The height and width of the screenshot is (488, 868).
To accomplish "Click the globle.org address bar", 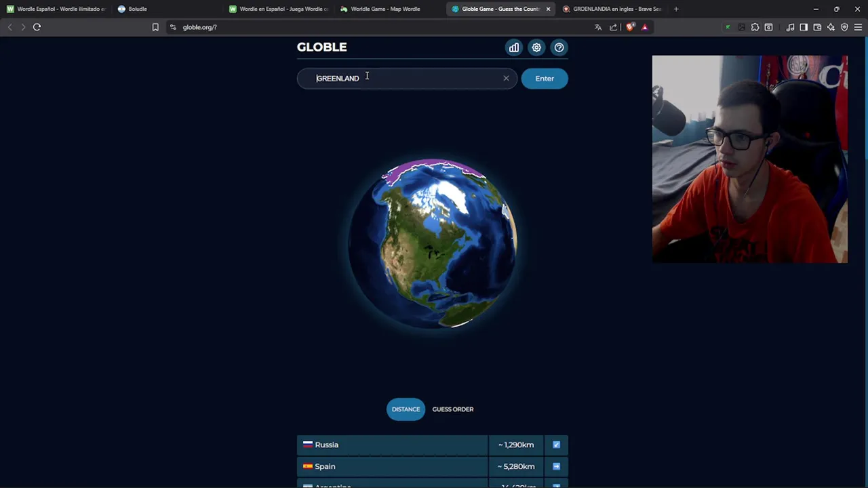I will coord(380,27).
